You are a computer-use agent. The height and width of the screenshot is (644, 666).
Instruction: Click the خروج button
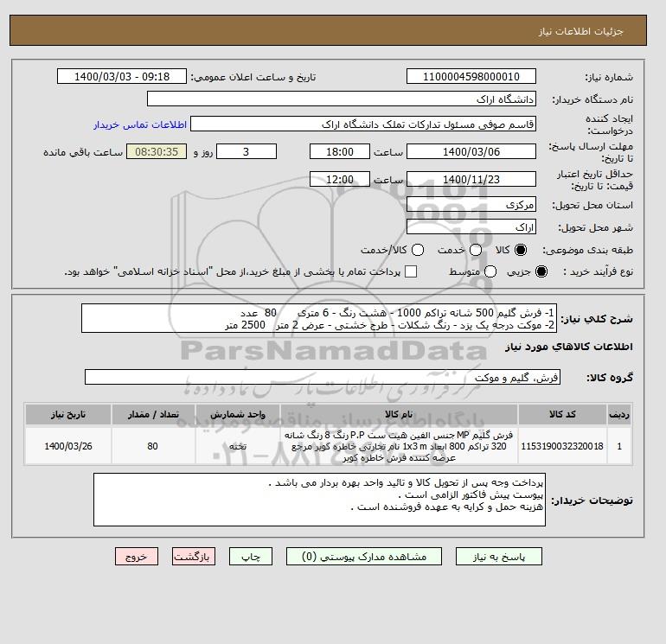pyautogui.click(x=137, y=557)
